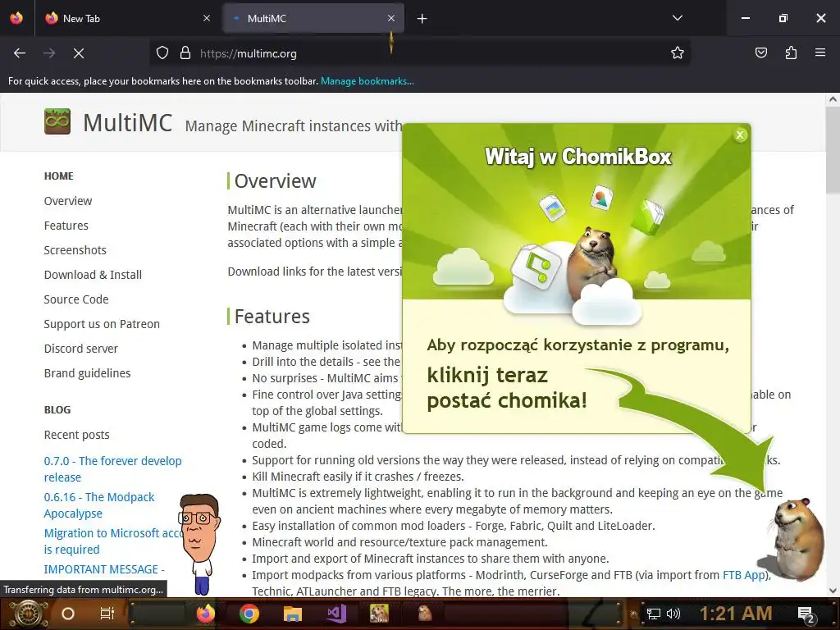Open Features sidebar link
840x630 pixels.
click(x=66, y=226)
